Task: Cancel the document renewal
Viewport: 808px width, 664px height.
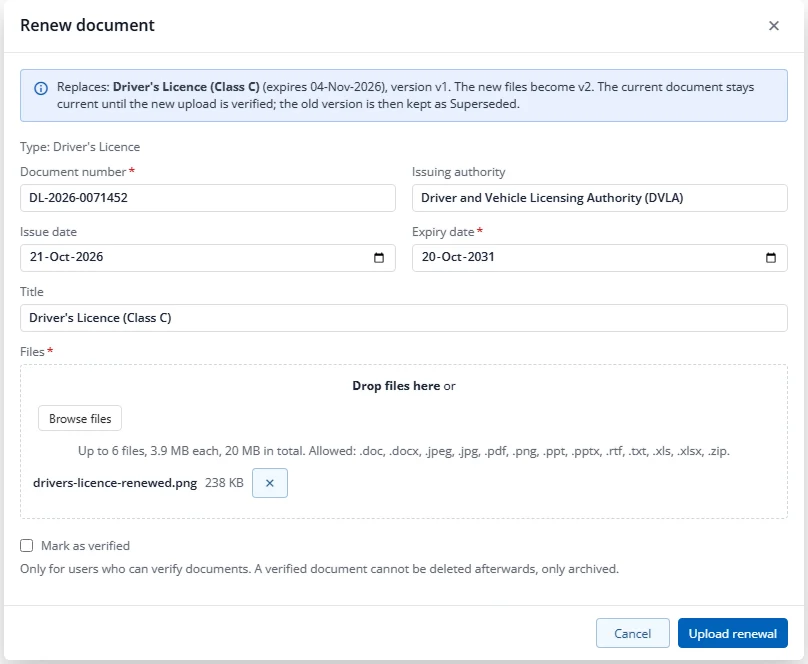Action: (x=632, y=633)
